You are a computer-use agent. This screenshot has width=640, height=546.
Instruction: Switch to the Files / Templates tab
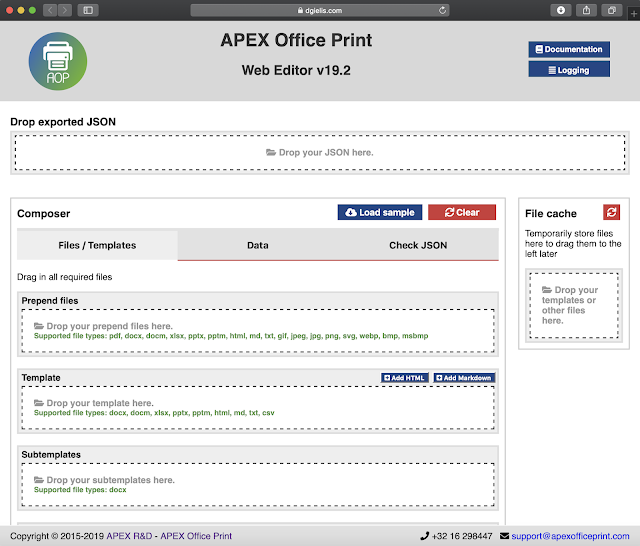[x=97, y=245]
